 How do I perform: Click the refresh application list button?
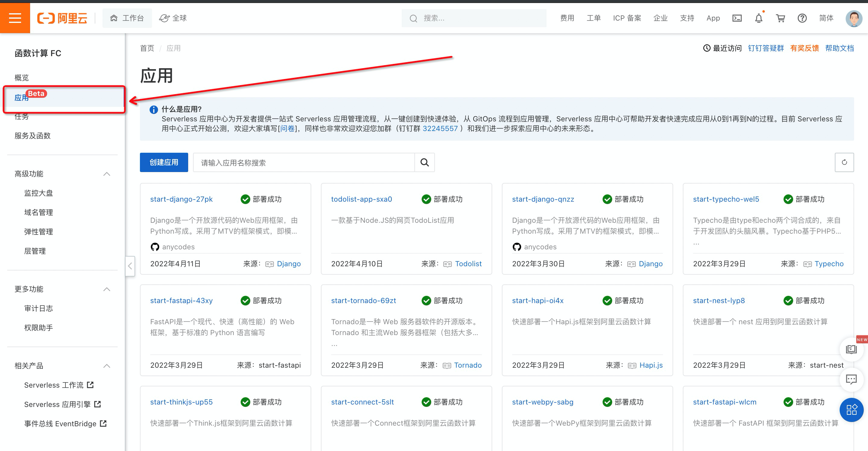coord(844,162)
